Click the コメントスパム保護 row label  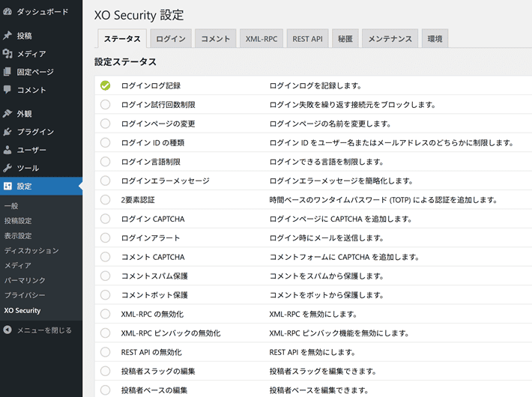coord(154,276)
